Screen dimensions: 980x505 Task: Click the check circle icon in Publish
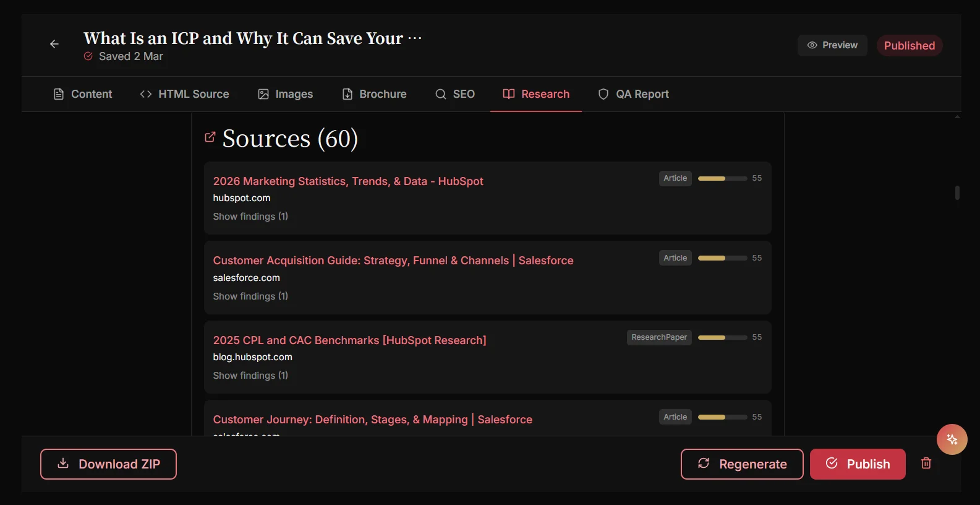832,464
